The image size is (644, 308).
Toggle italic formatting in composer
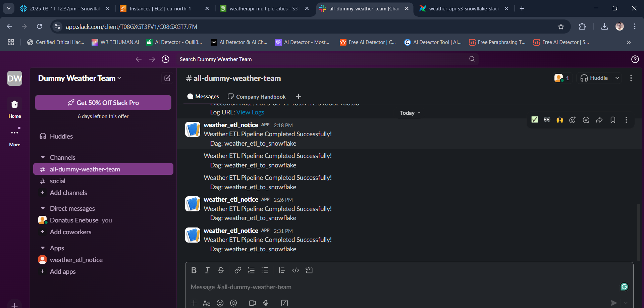(x=207, y=270)
